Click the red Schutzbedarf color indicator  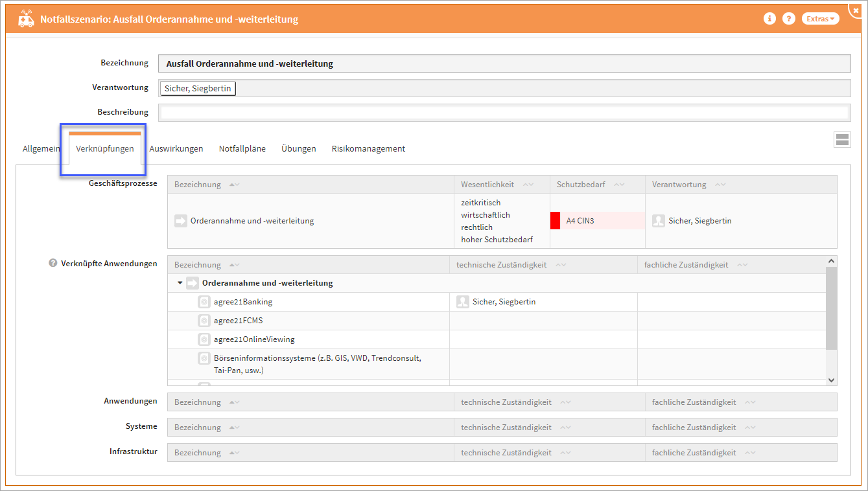pyautogui.click(x=555, y=221)
